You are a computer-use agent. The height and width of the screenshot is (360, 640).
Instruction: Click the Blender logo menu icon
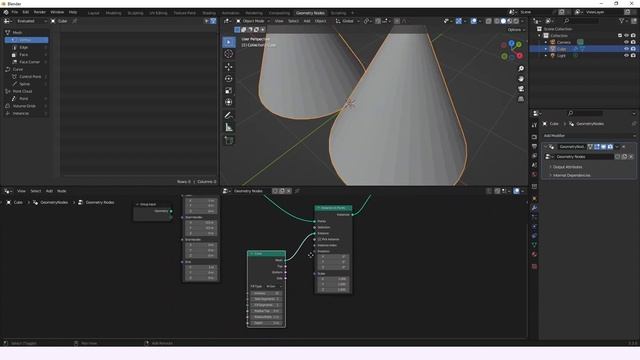click(6, 12)
